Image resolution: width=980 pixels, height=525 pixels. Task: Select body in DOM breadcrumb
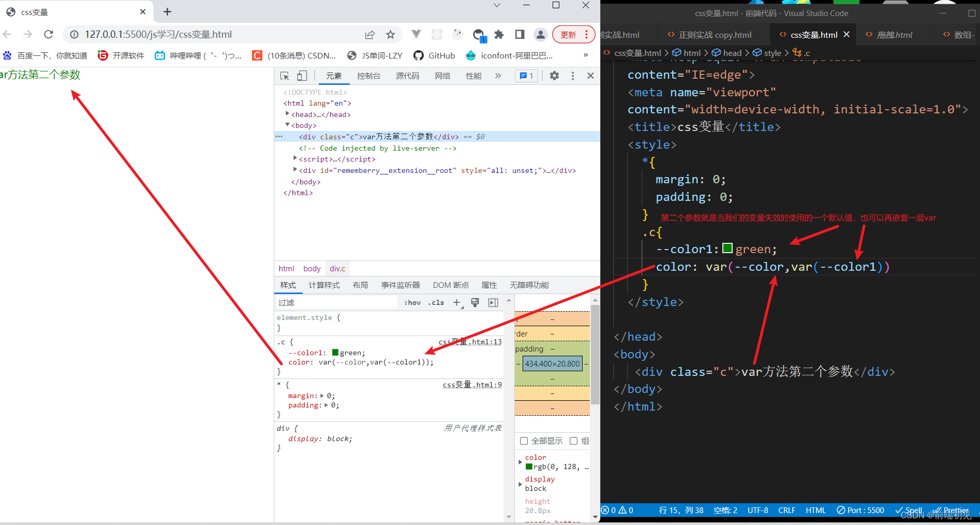(x=312, y=268)
